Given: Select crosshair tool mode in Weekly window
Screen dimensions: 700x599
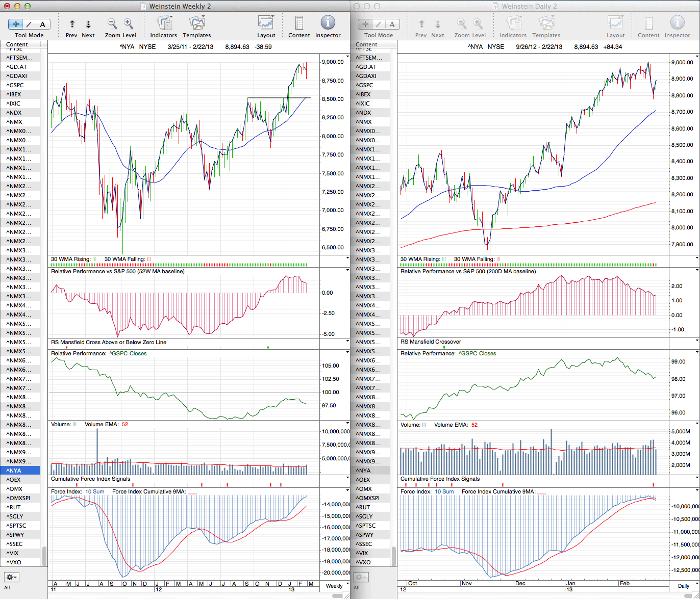Looking at the screenshot, I should point(16,24).
